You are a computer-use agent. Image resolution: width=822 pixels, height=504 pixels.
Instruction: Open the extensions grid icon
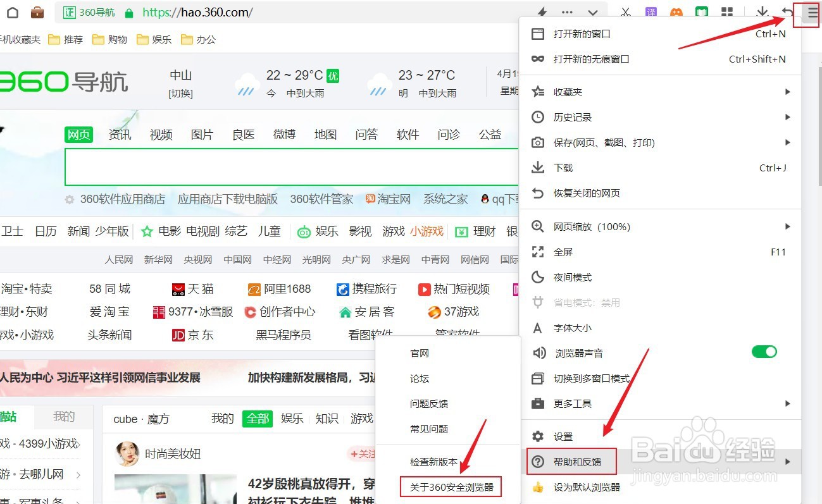pos(727,13)
